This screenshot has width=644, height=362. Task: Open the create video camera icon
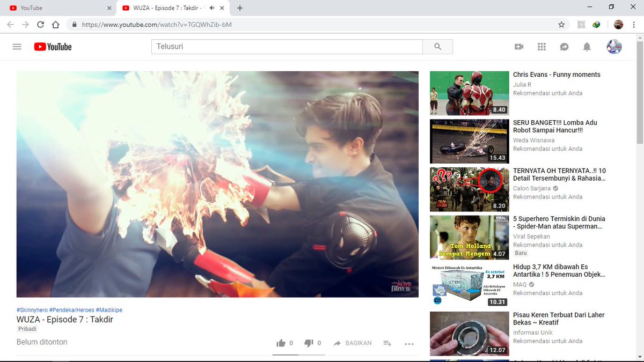pos(519,47)
